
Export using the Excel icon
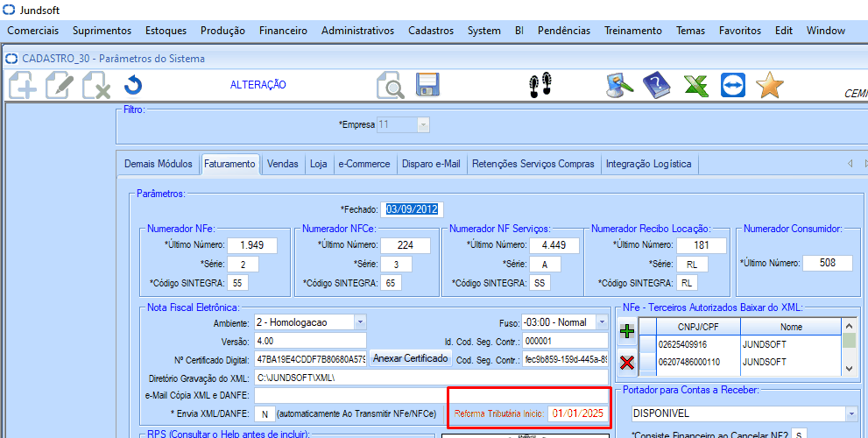pos(695,85)
